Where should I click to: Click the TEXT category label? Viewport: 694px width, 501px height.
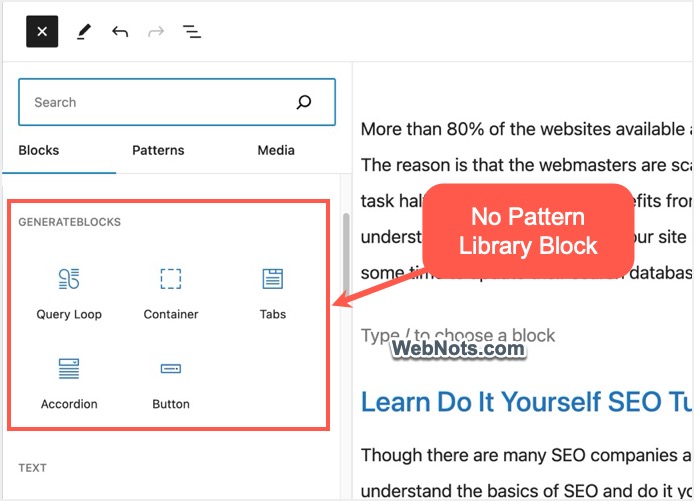point(32,468)
